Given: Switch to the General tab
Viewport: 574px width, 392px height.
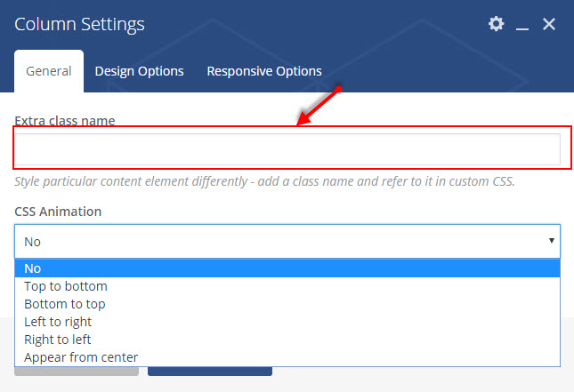Looking at the screenshot, I should point(49,71).
